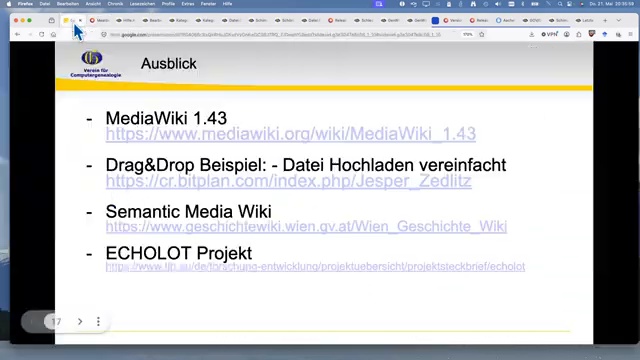Open the Firefox account icon
Screen dimensions: 640x360
pos(567,35)
